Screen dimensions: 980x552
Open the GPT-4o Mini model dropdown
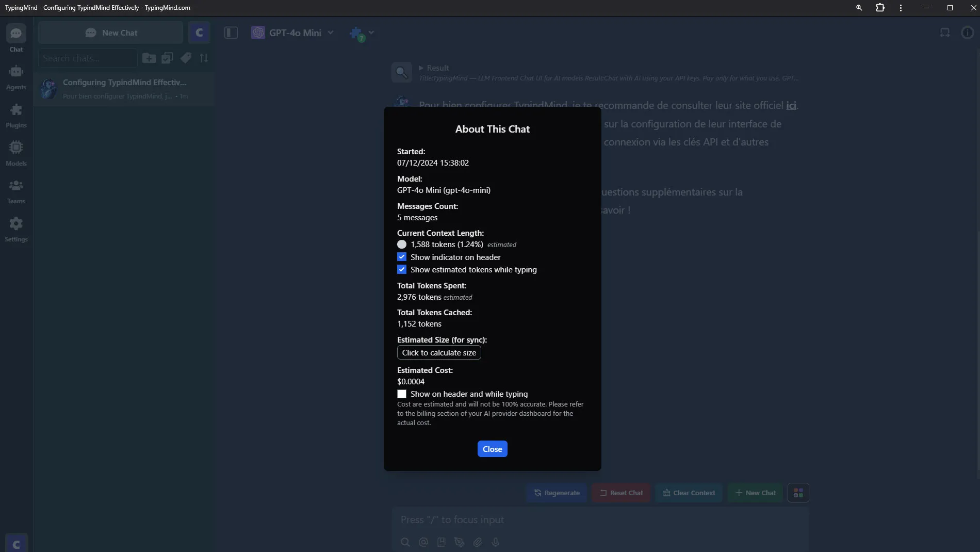tap(292, 33)
